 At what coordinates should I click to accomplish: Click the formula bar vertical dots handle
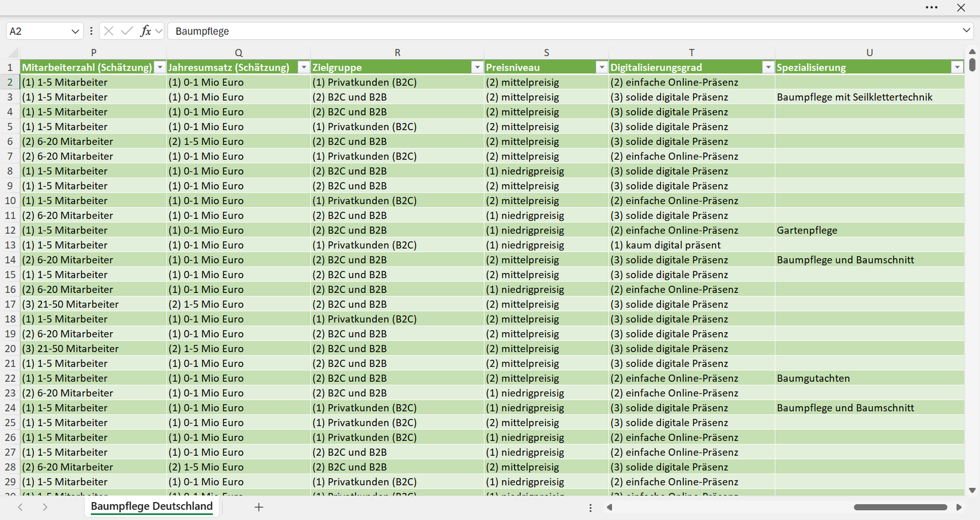[91, 31]
